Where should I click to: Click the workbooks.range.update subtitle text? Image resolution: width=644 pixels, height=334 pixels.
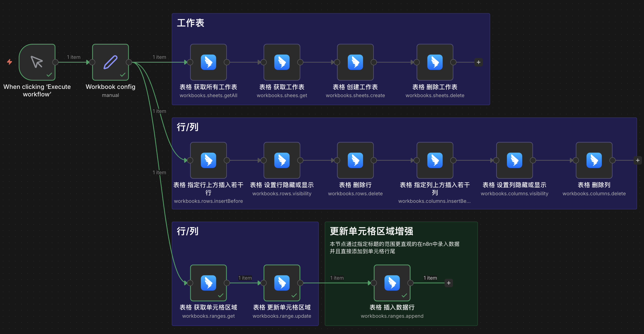click(282, 316)
